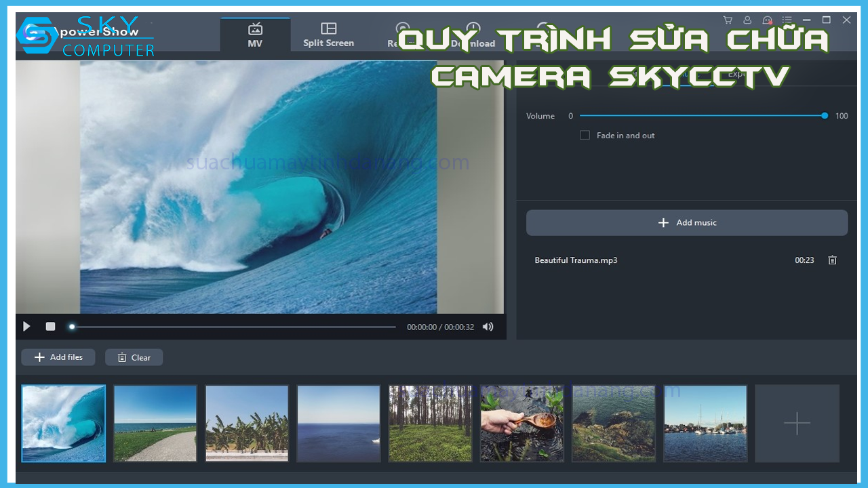868x488 pixels.
Task: Click the playback seek bar handle
Action: tap(72, 327)
